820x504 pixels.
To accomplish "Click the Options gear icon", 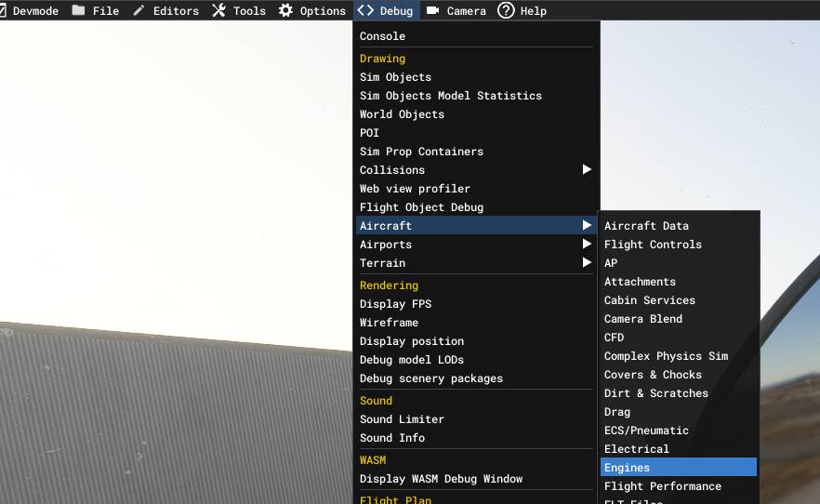I will (286, 10).
